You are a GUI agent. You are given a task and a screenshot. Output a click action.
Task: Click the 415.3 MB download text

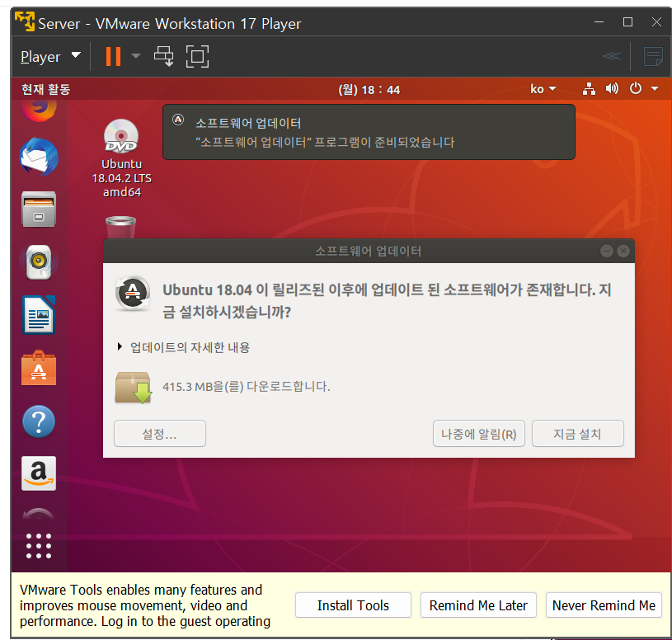click(247, 387)
